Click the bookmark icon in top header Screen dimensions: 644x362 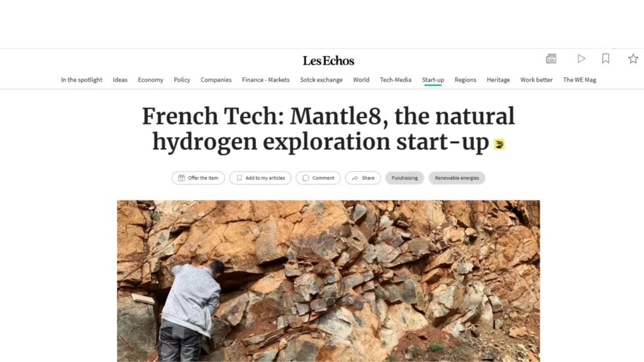[x=606, y=58]
